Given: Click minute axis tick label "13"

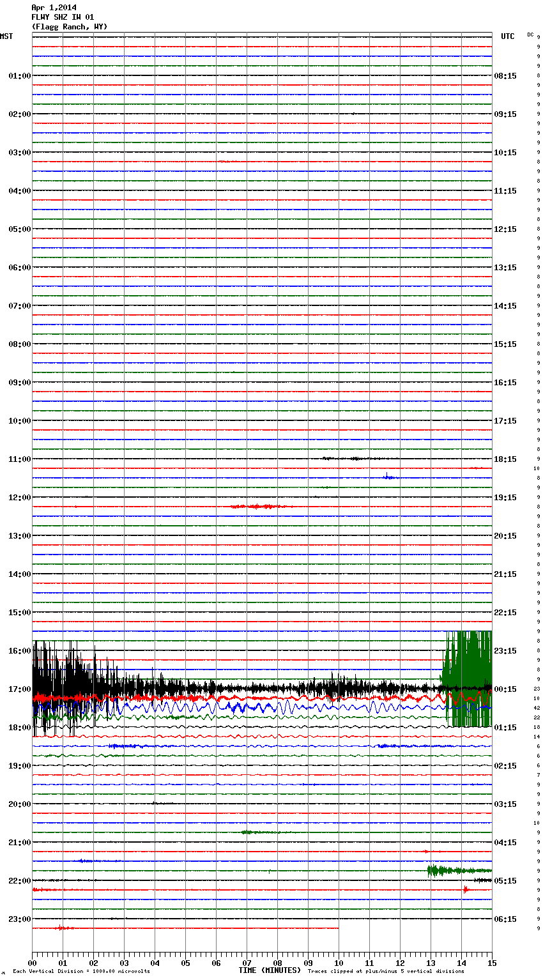Looking at the screenshot, I should tap(431, 963).
